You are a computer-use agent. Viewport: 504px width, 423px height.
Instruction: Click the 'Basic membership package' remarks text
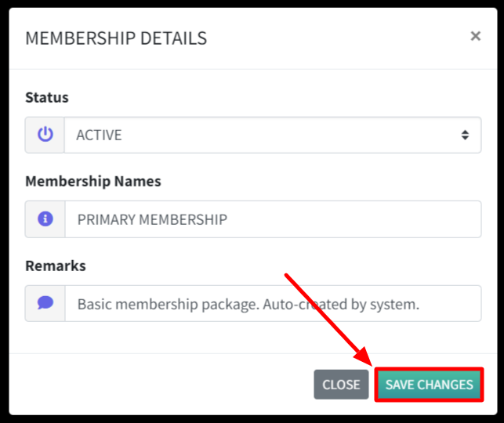tap(165, 304)
